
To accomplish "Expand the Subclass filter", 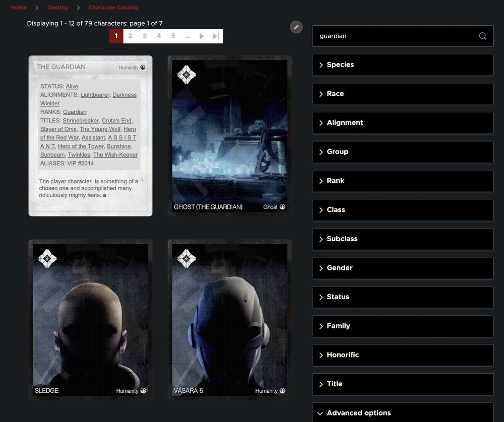I will coord(403,239).
